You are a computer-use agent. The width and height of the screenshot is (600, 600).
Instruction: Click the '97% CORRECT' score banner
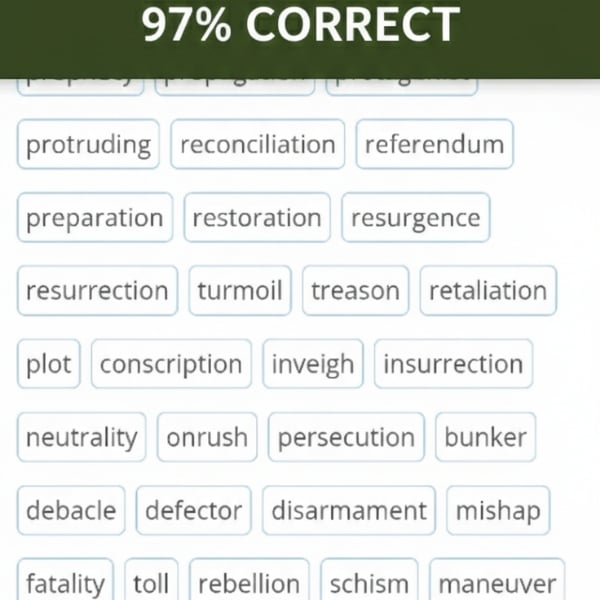click(x=300, y=26)
